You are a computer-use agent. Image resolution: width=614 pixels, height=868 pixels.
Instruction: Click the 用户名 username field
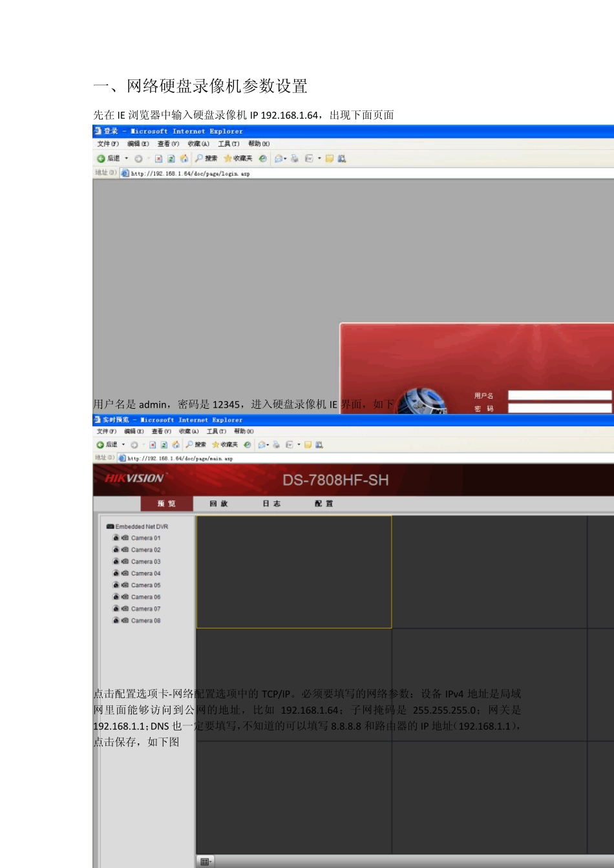560,395
